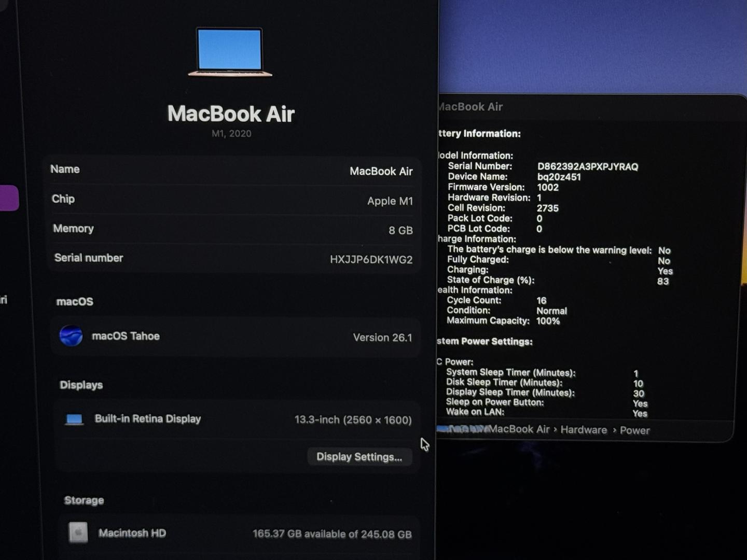
Task: Click the macOS Tahoe label
Action: point(126,336)
